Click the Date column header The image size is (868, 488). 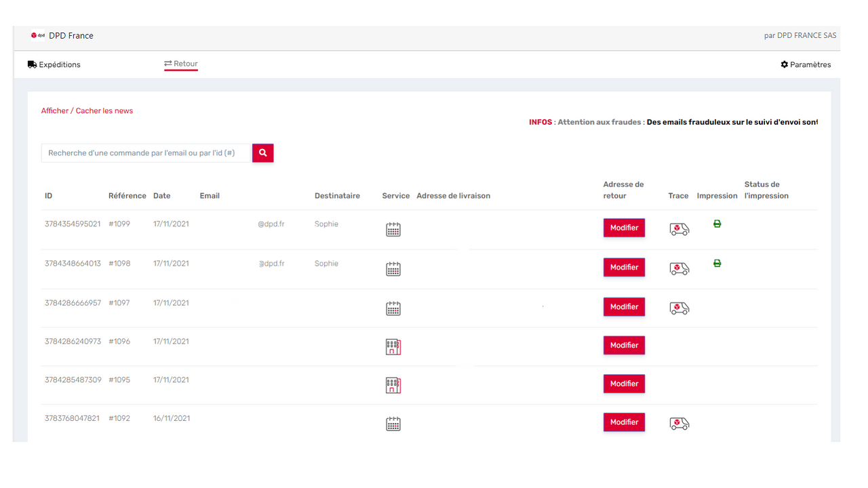point(162,196)
